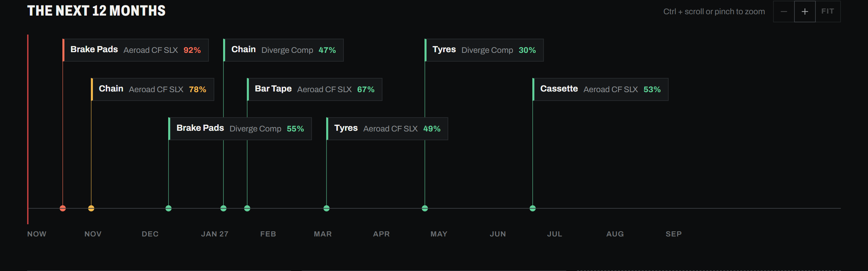The height and width of the screenshot is (271, 868).
Task: Click the green timeline dot near MAY
Action: coord(425,208)
